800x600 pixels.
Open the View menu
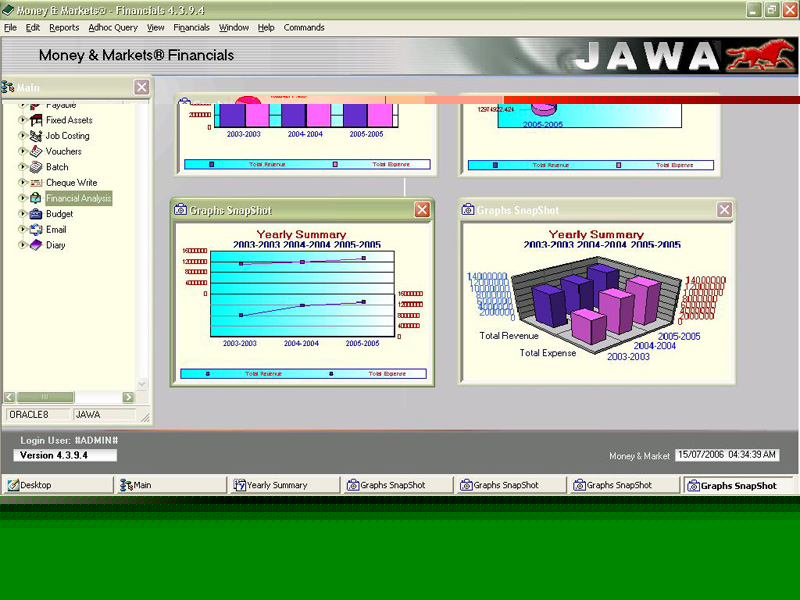156,28
